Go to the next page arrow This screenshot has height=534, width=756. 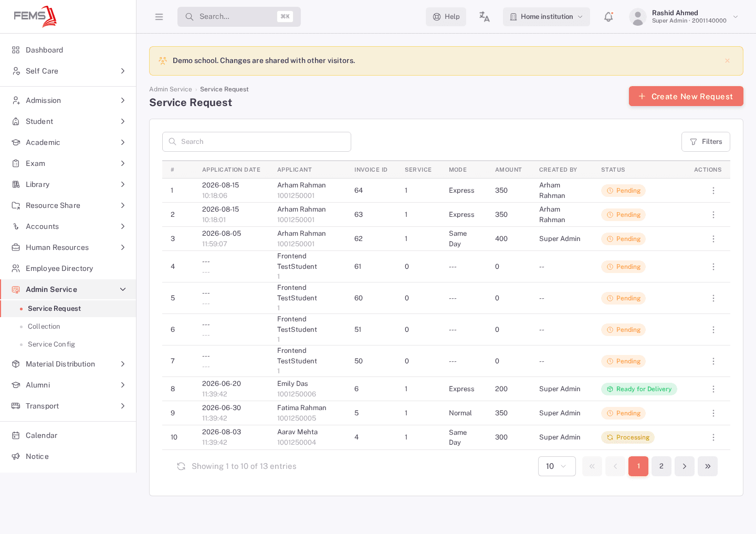685,466
